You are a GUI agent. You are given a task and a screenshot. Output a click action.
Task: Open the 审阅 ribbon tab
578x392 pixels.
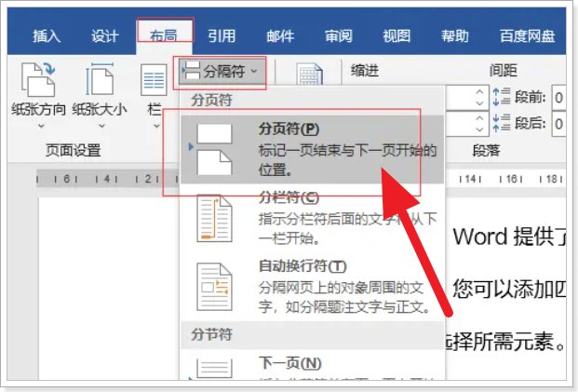tap(339, 36)
